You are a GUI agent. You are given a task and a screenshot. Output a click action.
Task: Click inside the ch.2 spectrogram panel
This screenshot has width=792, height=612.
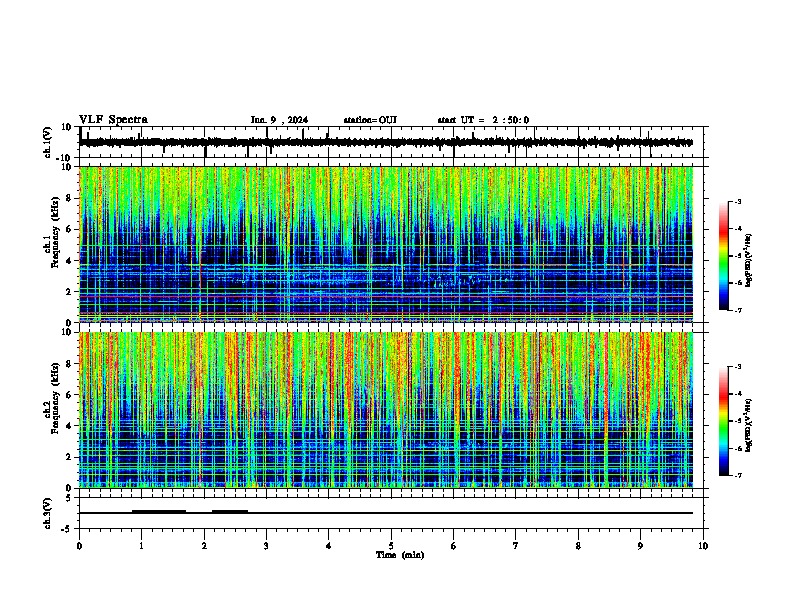coord(386,410)
